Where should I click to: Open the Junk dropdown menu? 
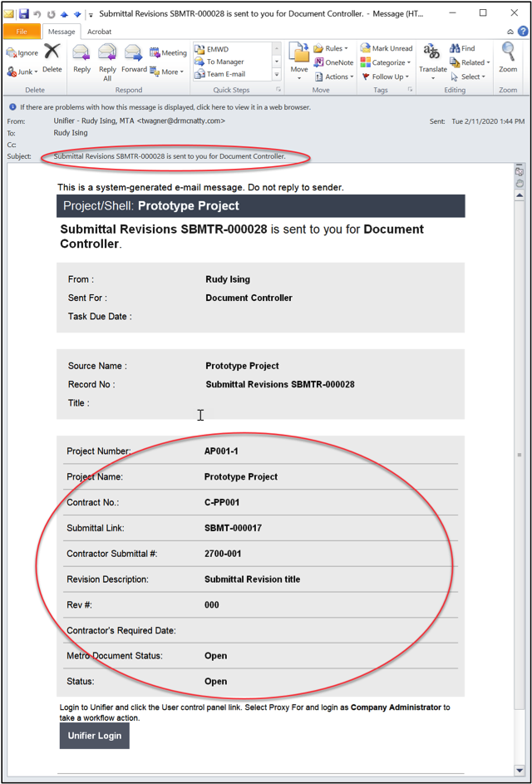point(22,72)
